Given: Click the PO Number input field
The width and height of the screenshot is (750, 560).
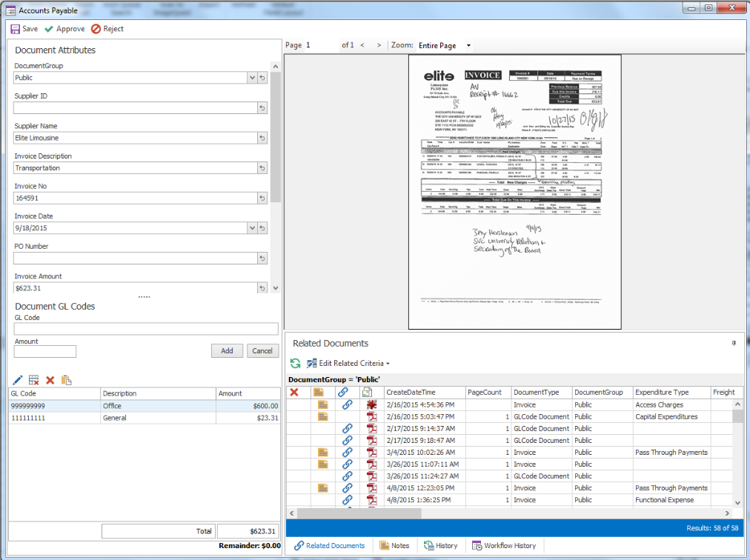Looking at the screenshot, I should [x=136, y=259].
